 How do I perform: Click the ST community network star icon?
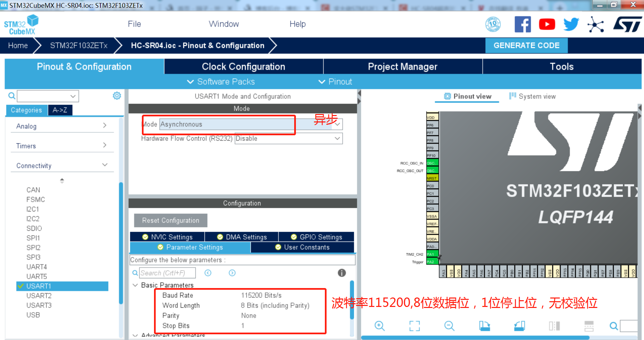595,24
